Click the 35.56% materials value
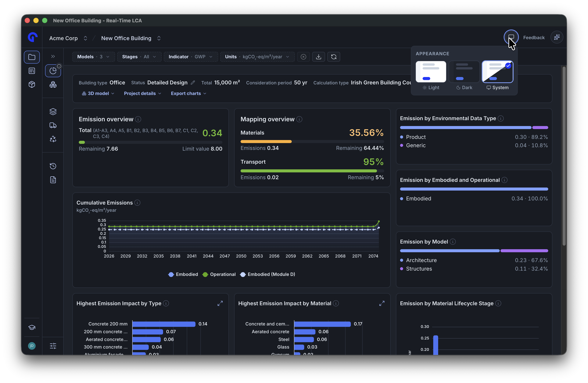The height and width of the screenshot is (383, 588). click(x=366, y=133)
